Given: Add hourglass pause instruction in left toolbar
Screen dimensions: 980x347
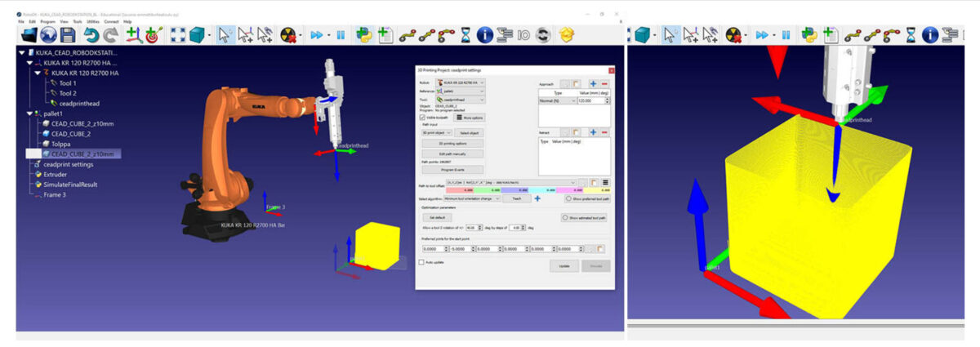Looking at the screenshot, I should [x=465, y=34].
